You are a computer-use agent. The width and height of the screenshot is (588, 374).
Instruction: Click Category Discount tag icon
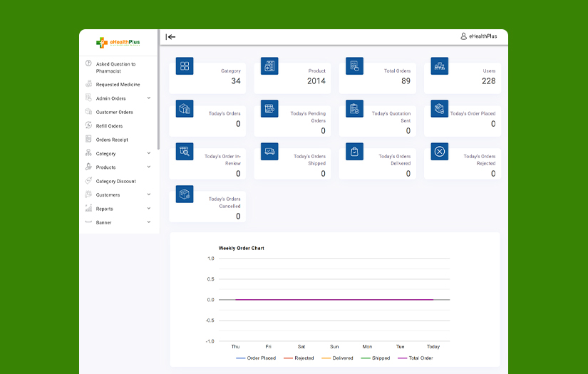point(88,181)
